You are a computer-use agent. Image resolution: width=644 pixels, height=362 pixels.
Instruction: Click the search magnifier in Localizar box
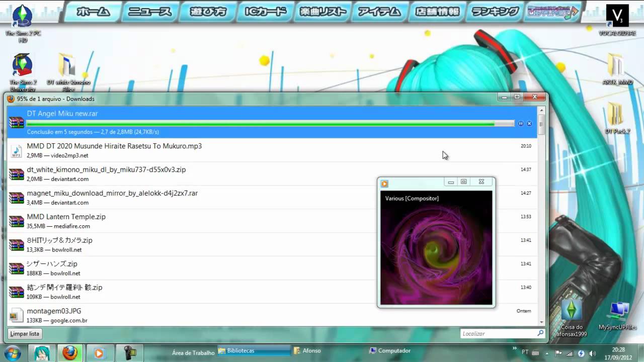(x=540, y=333)
